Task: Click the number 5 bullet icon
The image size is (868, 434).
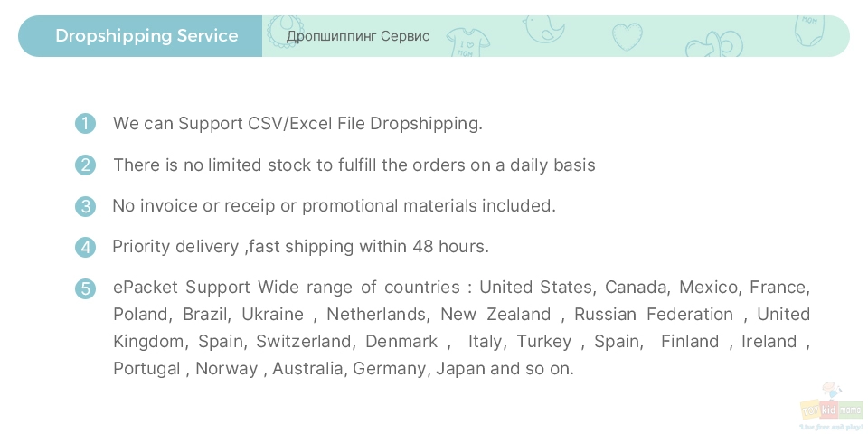Action: tap(85, 288)
